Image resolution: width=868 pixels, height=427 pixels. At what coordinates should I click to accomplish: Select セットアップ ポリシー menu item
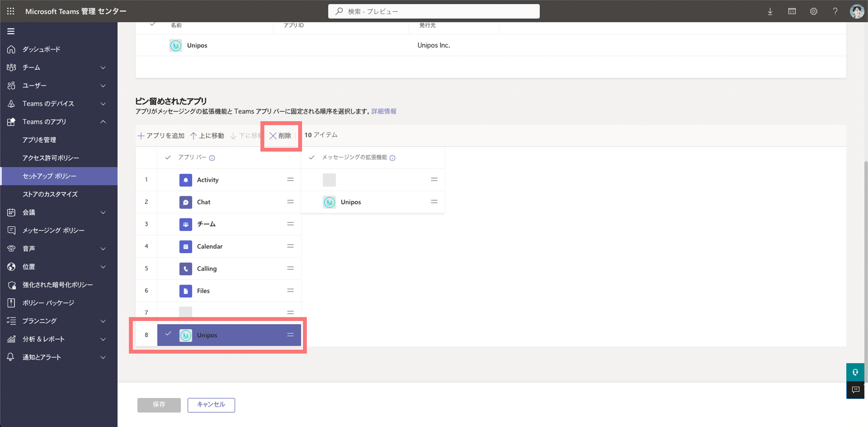59,176
